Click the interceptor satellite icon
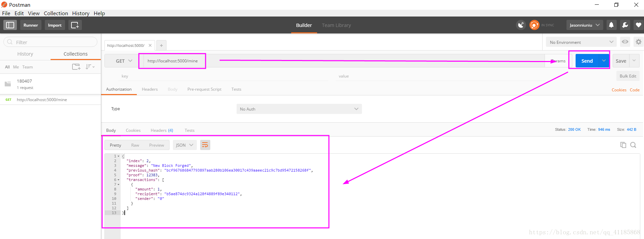Viewport: 644px width, 239px height. click(521, 25)
